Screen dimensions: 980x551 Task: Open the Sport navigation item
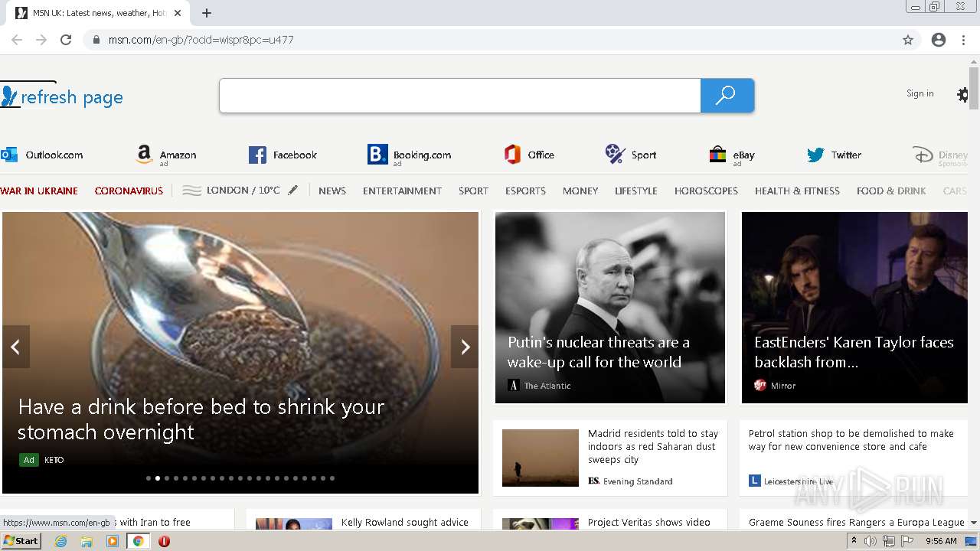(x=473, y=191)
